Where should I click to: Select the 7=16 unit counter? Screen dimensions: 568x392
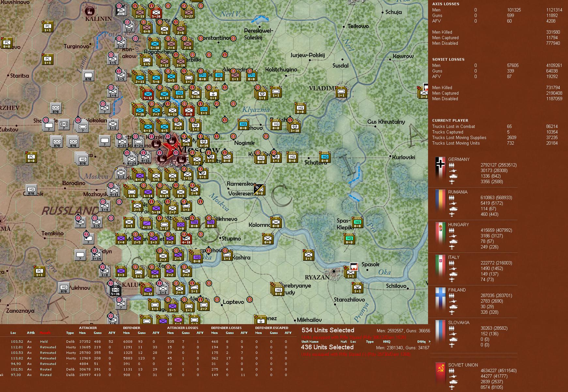140,110
